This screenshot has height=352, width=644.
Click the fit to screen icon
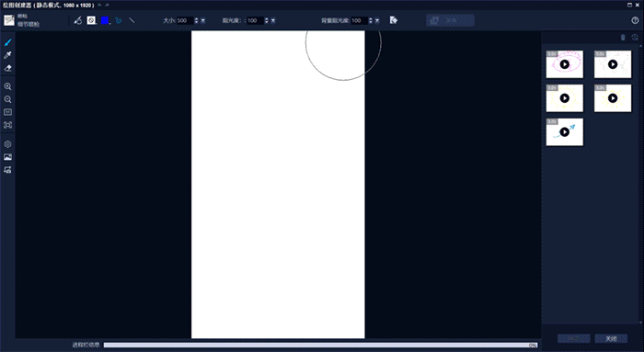pos(7,125)
